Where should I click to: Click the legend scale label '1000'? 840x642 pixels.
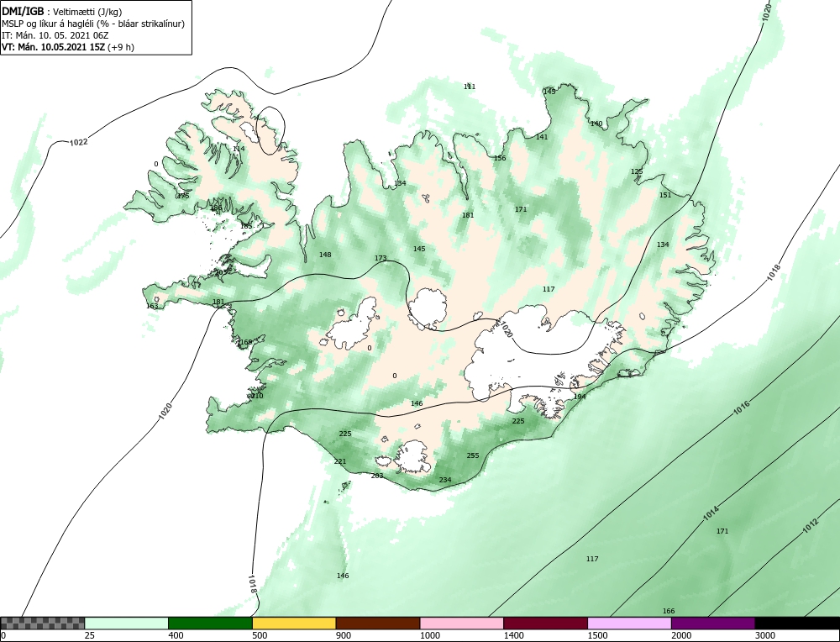429,635
